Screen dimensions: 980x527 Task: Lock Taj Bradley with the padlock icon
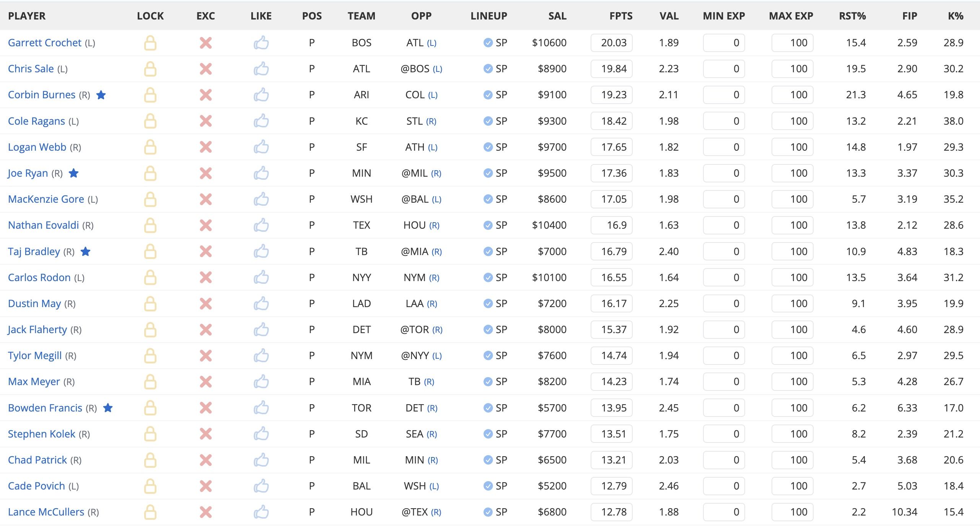[150, 251]
